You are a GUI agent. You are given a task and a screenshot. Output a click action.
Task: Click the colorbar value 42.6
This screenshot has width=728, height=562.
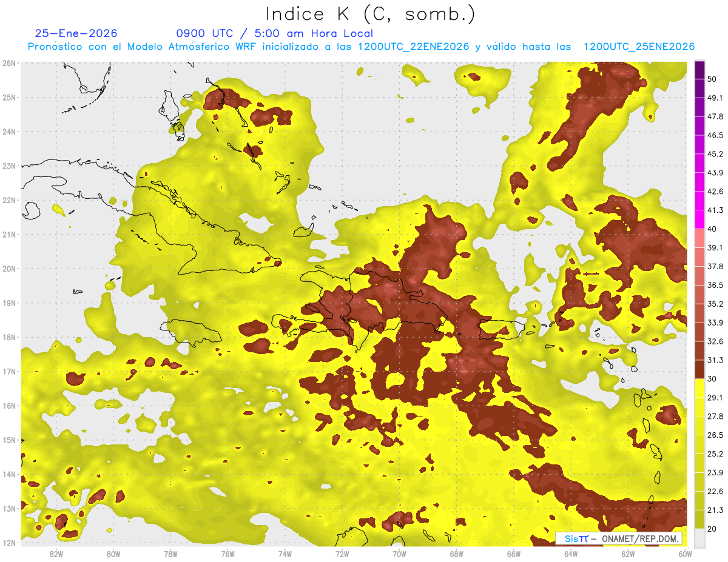(x=715, y=192)
